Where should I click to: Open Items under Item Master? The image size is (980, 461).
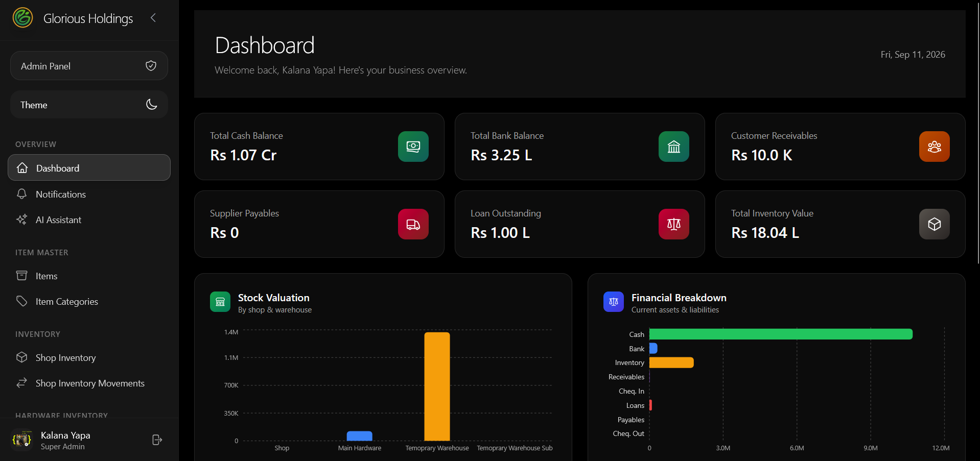[89, 276]
